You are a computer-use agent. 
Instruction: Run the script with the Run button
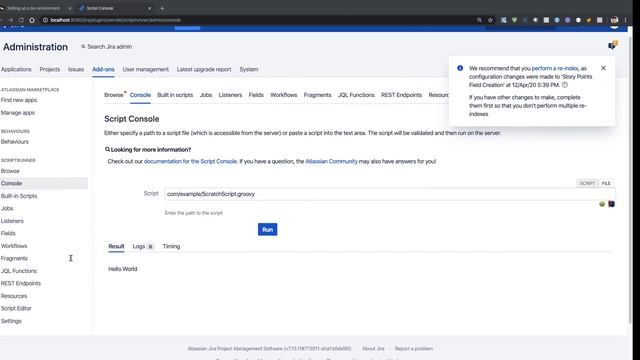click(x=267, y=229)
